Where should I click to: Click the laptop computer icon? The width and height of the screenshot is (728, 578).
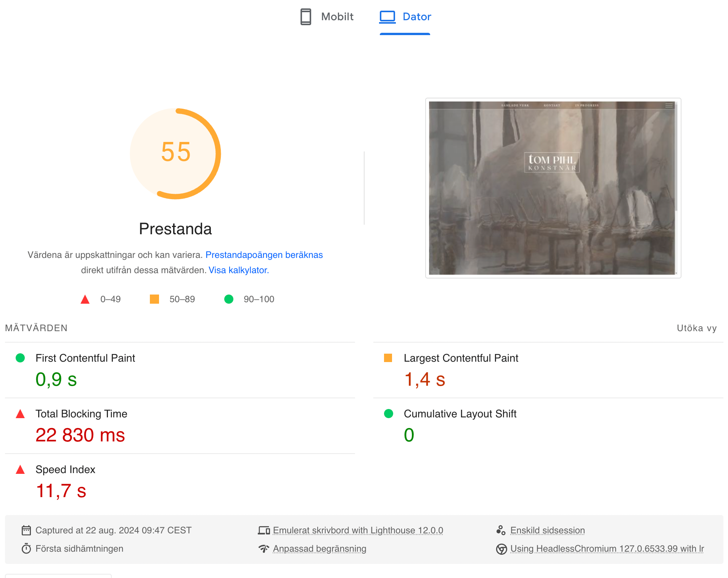pyautogui.click(x=387, y=17)
